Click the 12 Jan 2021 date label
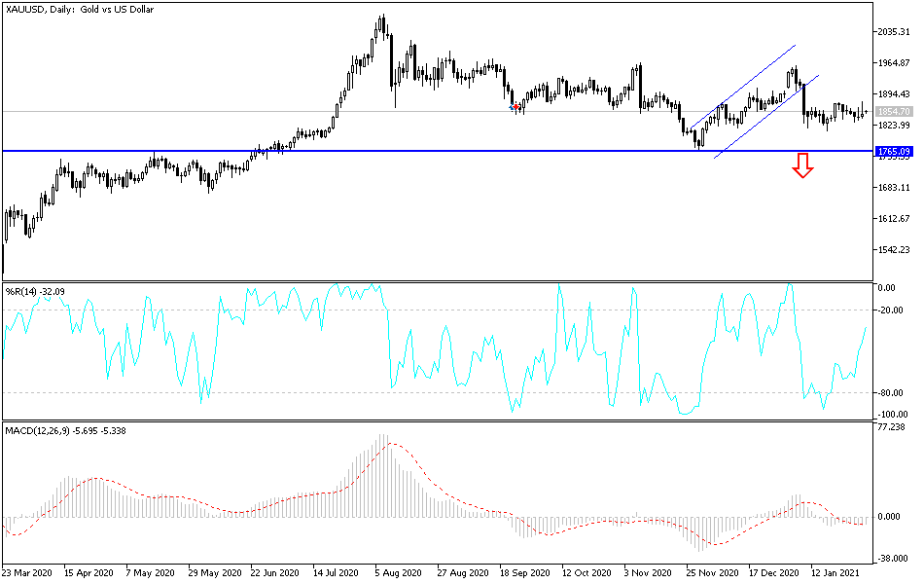The width and height of the screenshot is (924, 584). tap(835, 572)
